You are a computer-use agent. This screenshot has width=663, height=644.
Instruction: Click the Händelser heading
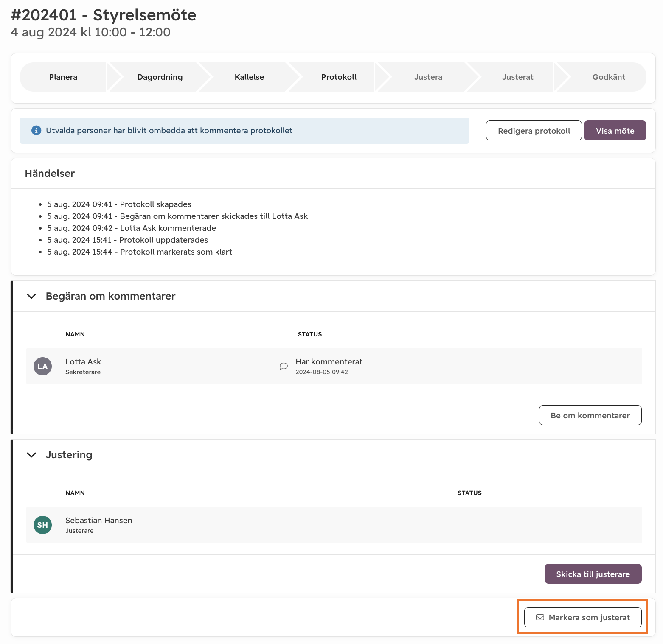tap(50, 174)
